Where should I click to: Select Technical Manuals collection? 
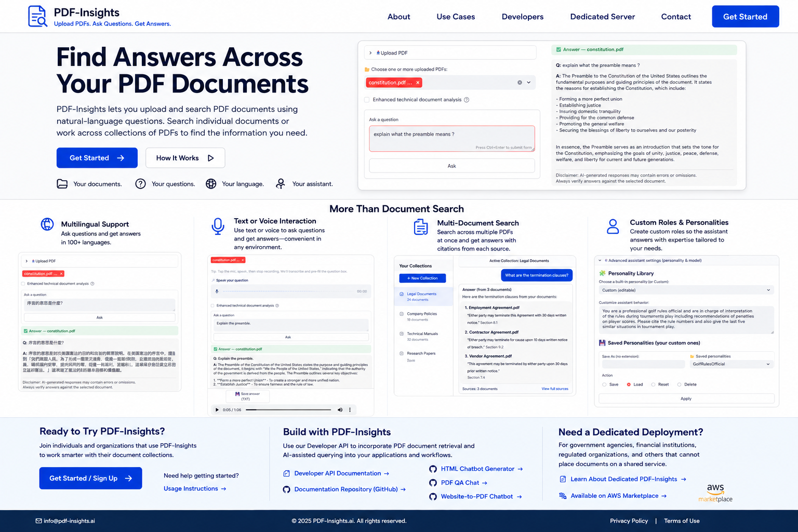point(423,337)
